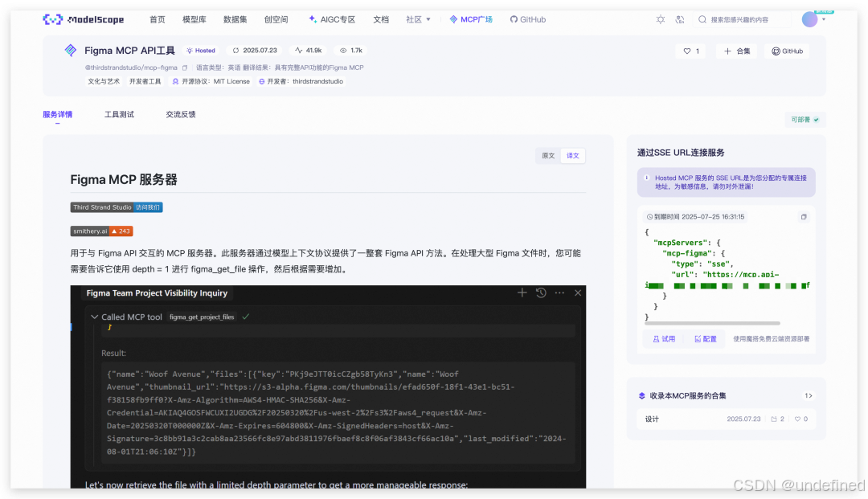
Task: Click the figma_get_project_files tool tag
Action: (x=202, y=317)
